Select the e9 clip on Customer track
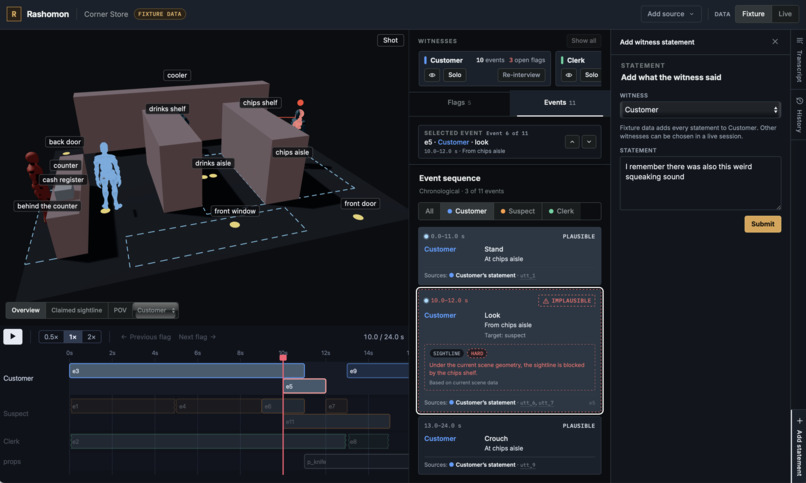This screenshot has width=806, height=483. point(378,371)
